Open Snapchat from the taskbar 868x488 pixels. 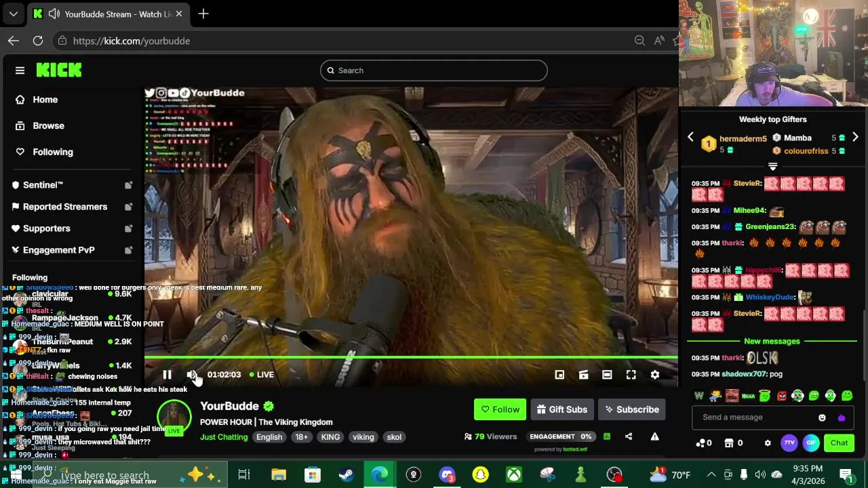coord(480,475)
